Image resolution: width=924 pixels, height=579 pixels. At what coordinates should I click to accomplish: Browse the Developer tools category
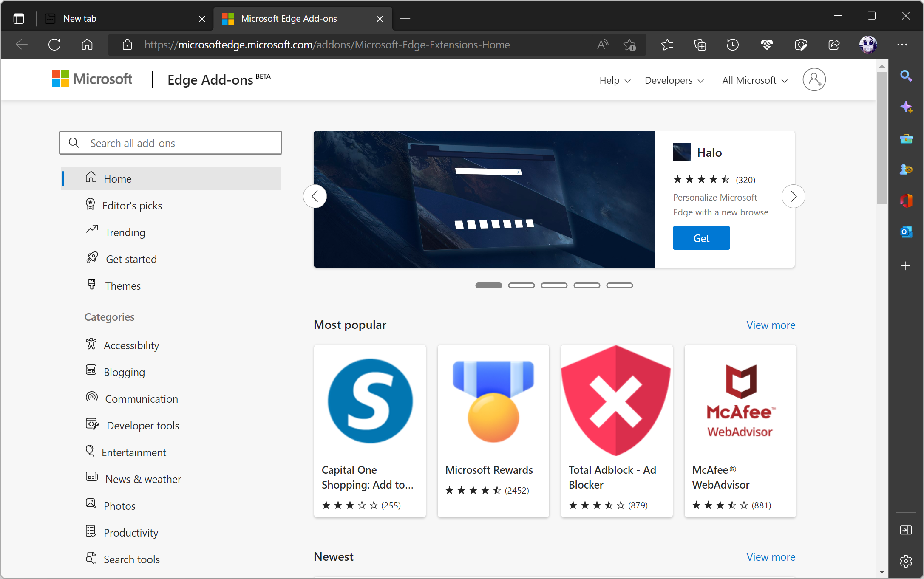pyautogui.click(x=132, y=426)
